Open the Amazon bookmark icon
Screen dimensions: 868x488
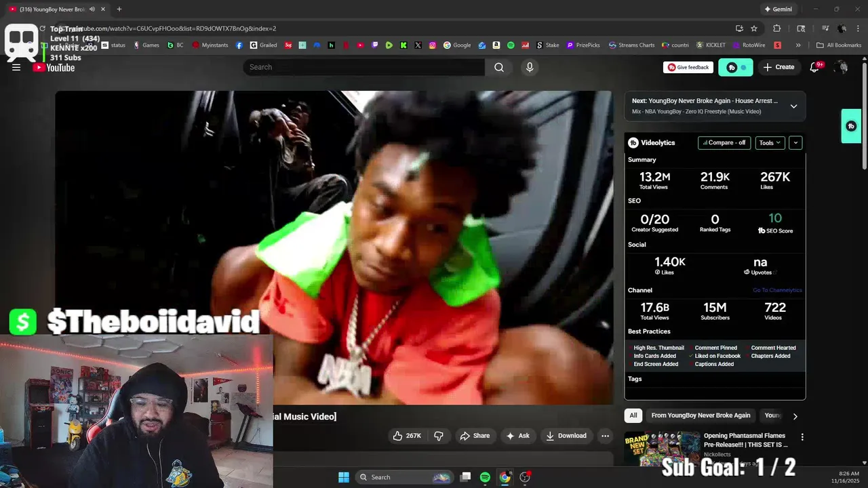(x=496, y=45)
